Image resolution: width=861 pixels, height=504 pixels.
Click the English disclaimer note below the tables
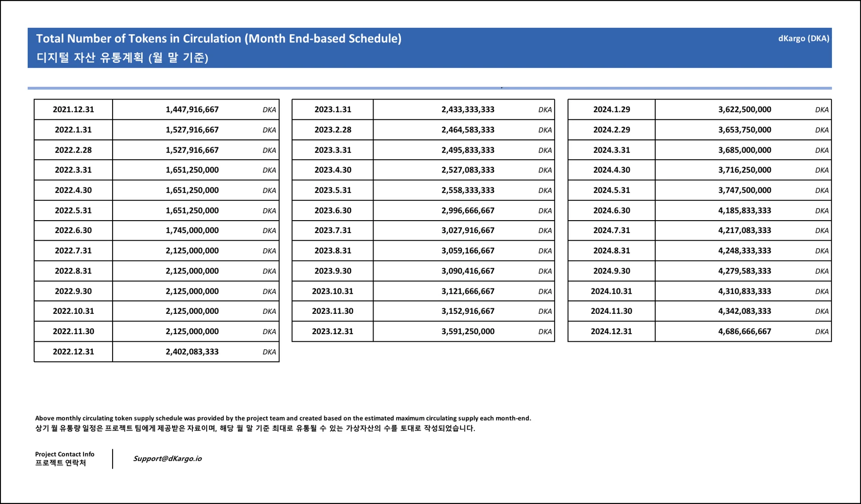283,418
